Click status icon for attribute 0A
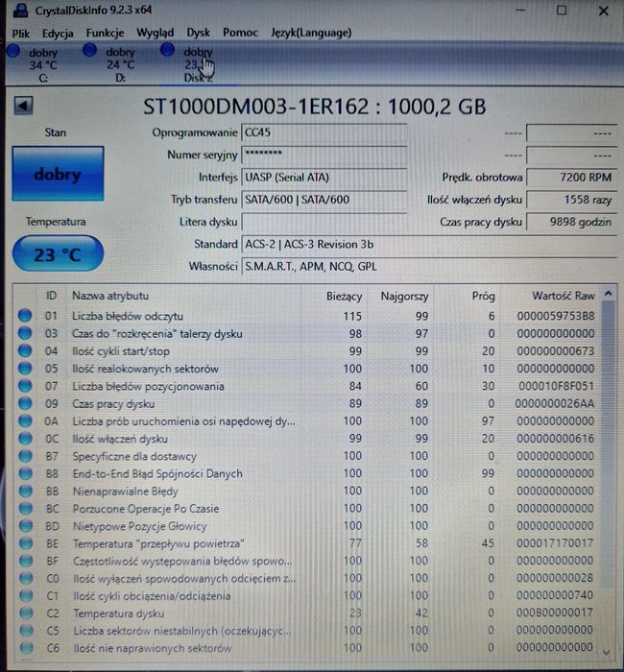The width and height of the screenshot is (624, 672). click(25, 420)
